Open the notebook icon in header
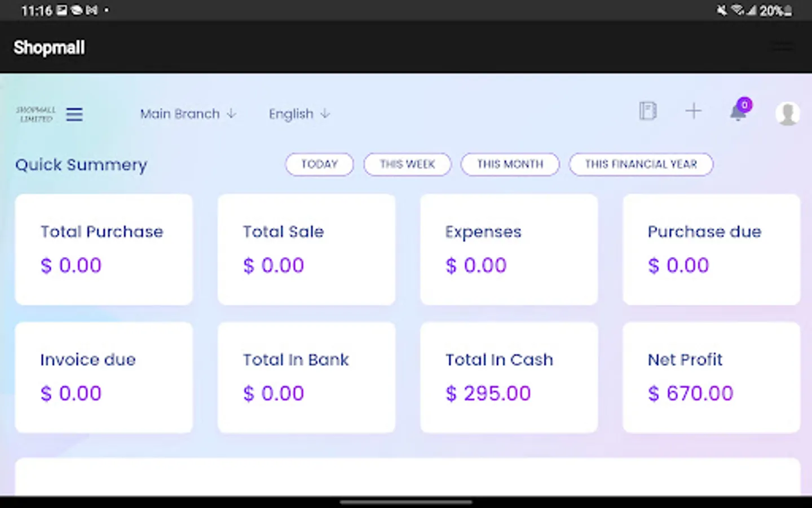The image size is (812, 508). pyautogui.click(x=648, y=111)
